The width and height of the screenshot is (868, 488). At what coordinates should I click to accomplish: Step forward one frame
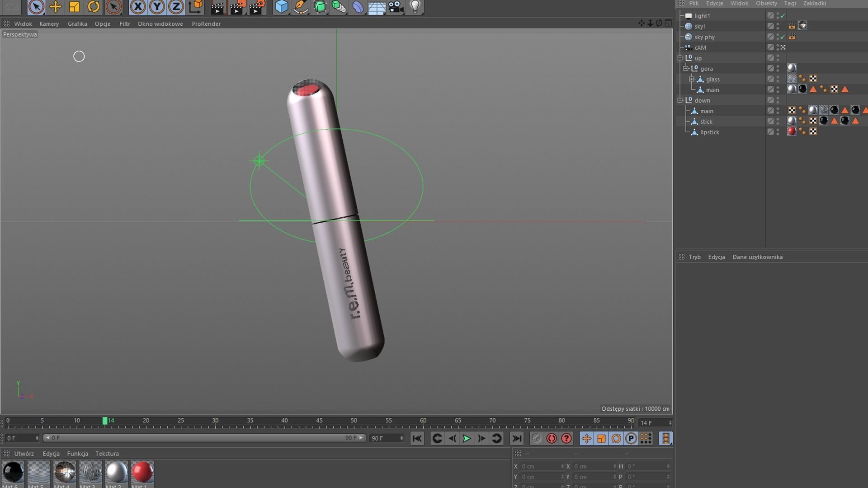[x=481, y=438]
